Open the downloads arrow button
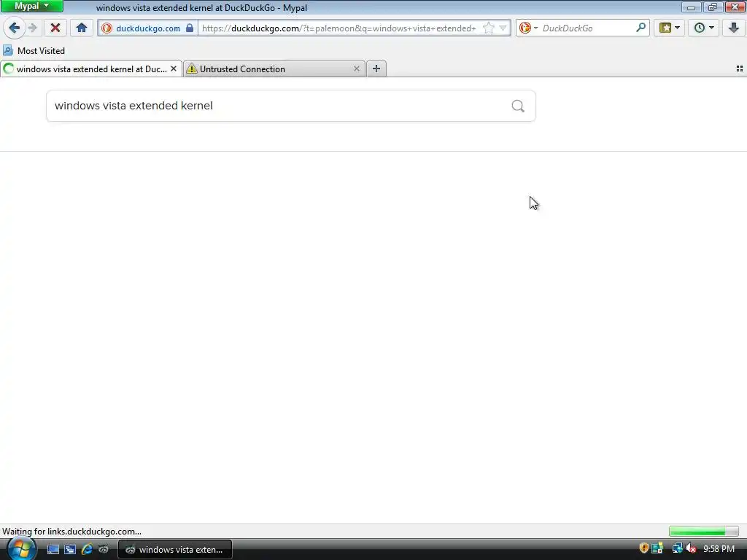This screenshot has height=560, width=747. click(734, 28)
